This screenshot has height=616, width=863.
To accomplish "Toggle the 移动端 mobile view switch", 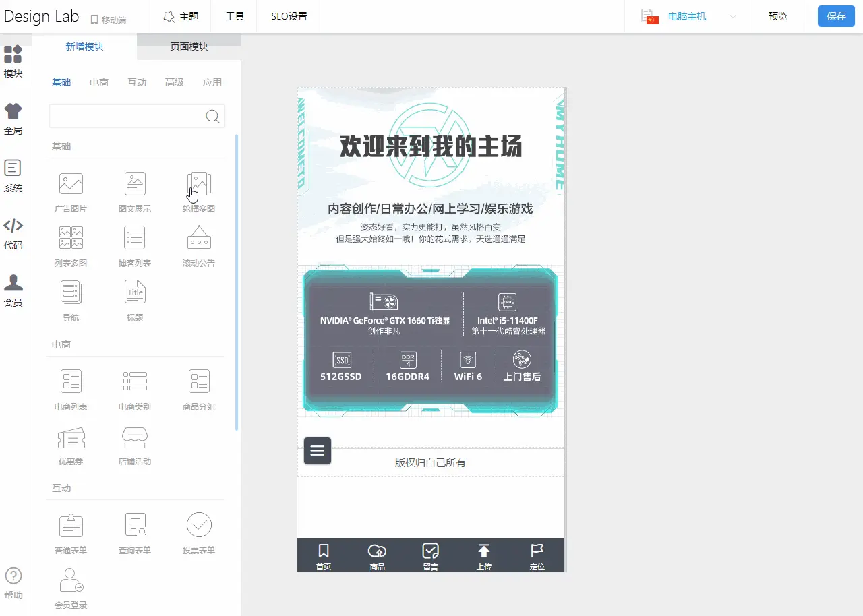I will [x=108, y=20].
